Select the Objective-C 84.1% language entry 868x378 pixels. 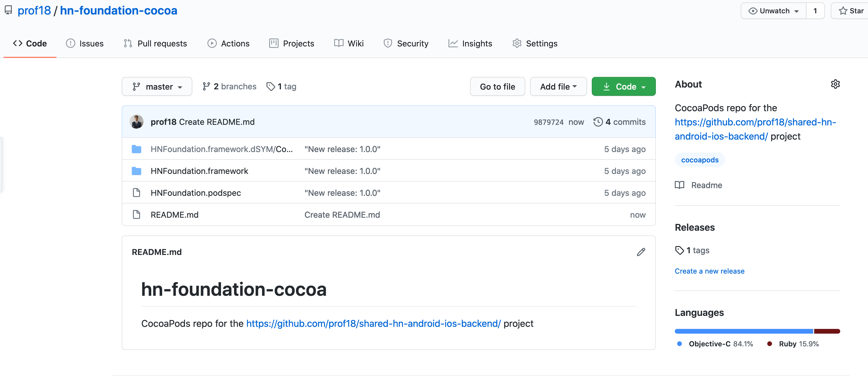click(715, 344)
